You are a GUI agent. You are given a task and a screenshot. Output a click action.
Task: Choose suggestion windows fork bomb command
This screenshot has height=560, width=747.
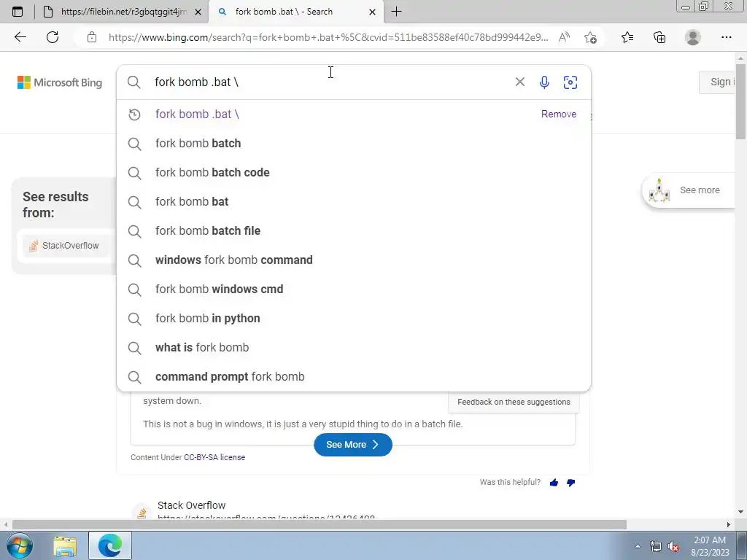click(x=234, y=260)
